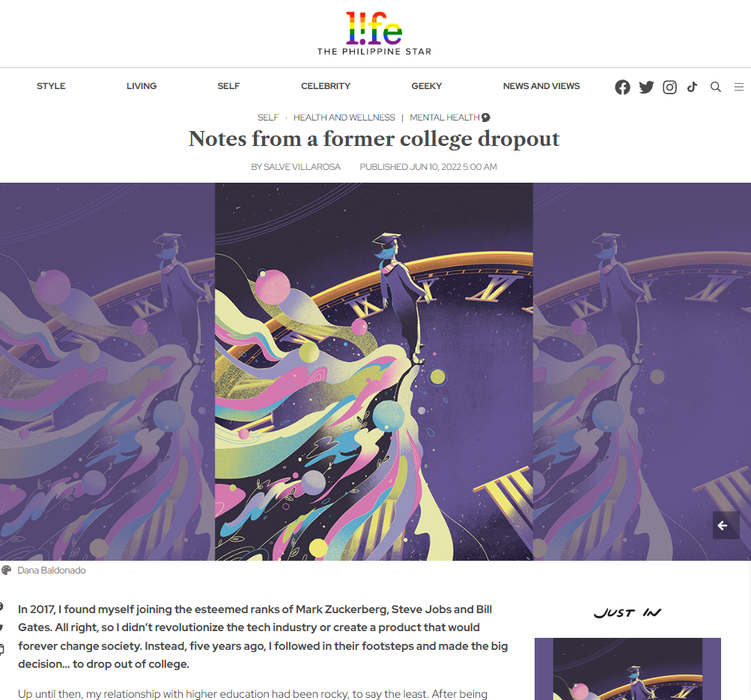Copy article link with side icon
Image resolution: width=751 pixels, height=700 pixels.
(x=1, y=649)
